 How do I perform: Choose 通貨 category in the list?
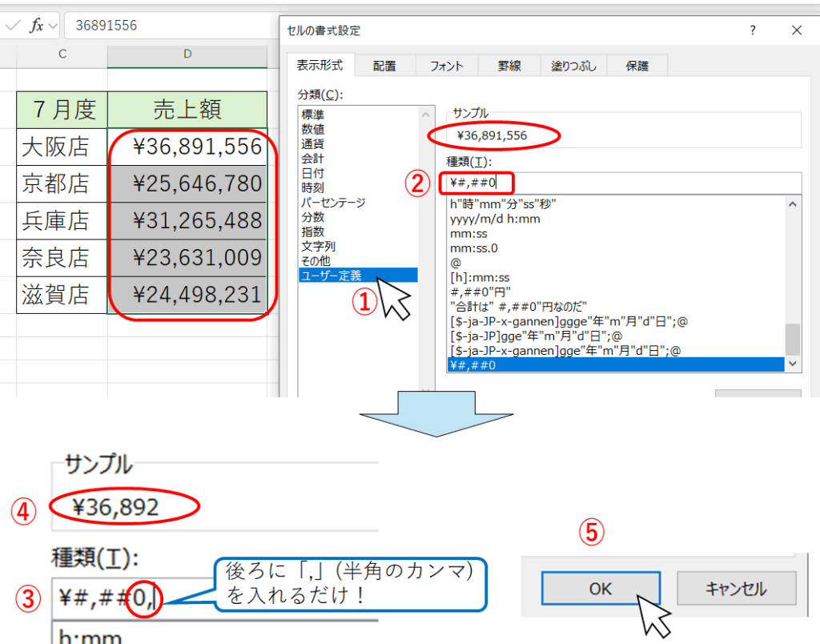click(x=312, y=144)
